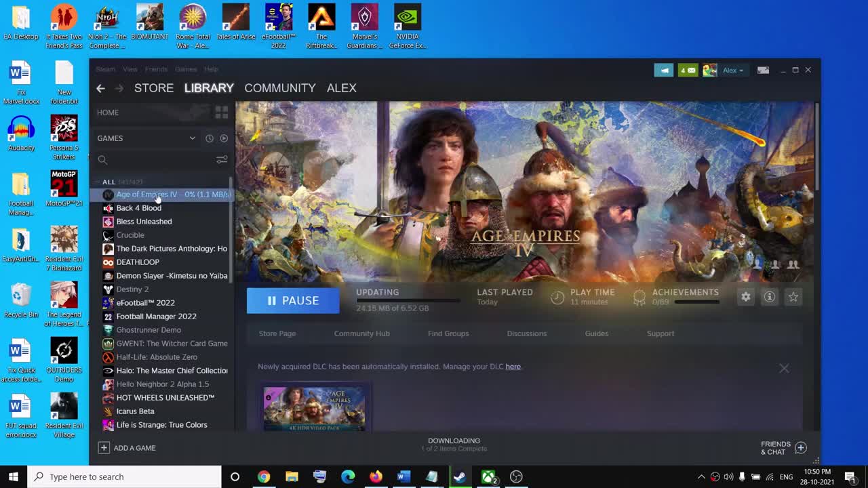Image resolution: width=868 pixels, height=488 pixels.
Task: Open Find Groups link
Action: [448, 333]
